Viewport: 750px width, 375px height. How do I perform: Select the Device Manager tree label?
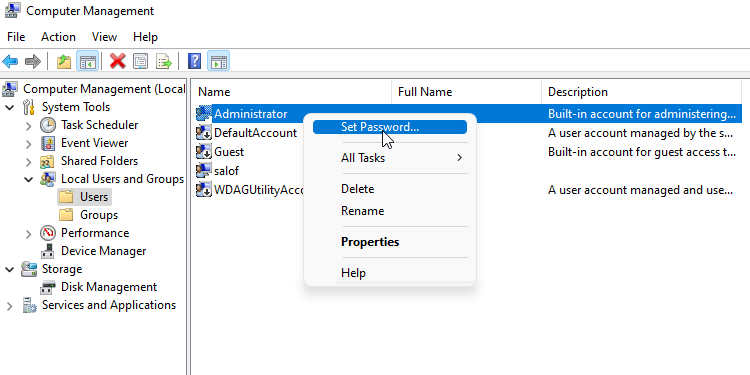click(103, 251)
